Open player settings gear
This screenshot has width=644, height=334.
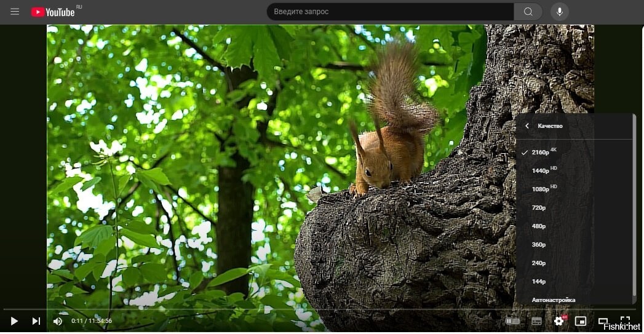tap(559, 321)
